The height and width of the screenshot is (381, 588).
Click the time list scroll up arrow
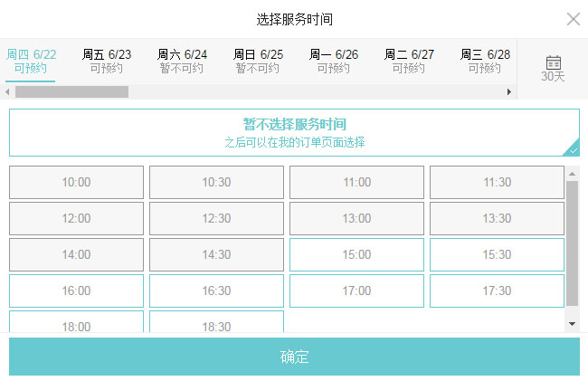(572, 173)
